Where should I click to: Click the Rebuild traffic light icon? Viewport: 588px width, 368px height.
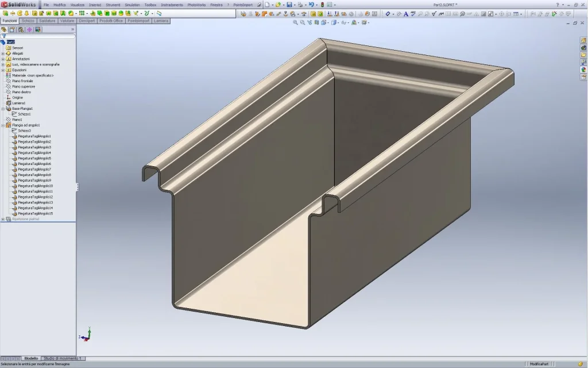[x=322, y=5]
